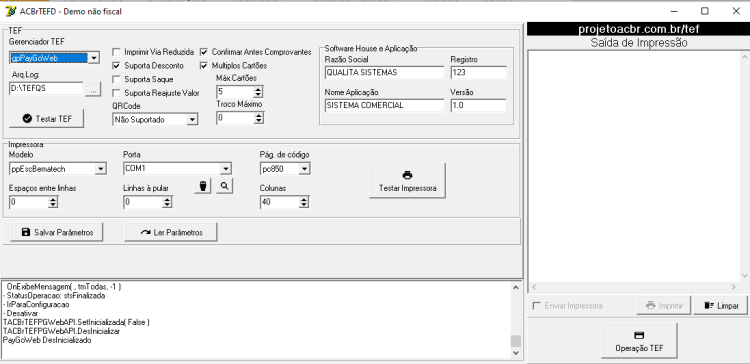Click log panel scroll up arrow

point(515,287)
